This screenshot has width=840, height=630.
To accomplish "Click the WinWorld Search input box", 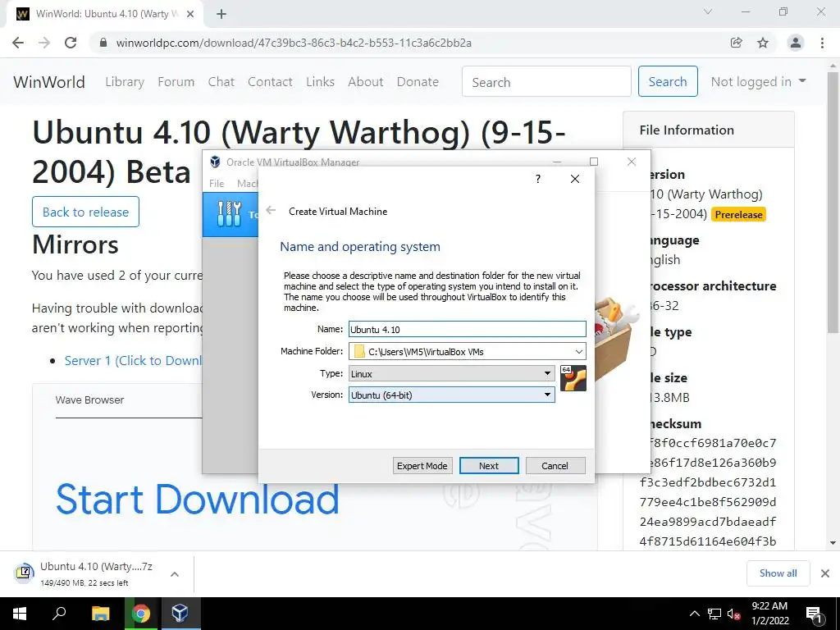I will click(546, 81).
